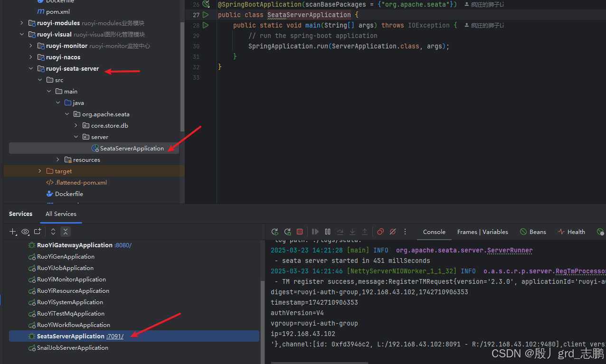Select RuoYiWorkflowApplication service
The image size is (606, 364).
point(74,325)
